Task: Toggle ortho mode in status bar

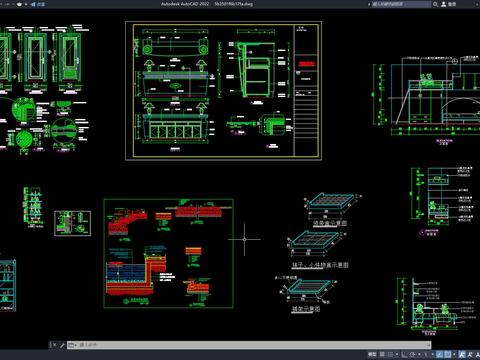Action: pyautogui.click(x=404, y=354)
